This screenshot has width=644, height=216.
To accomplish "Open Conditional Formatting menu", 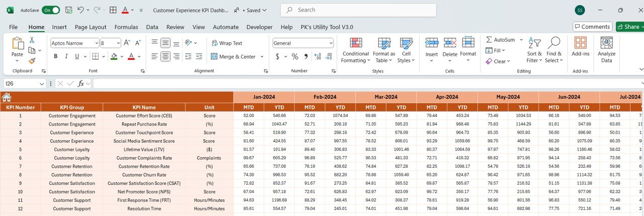I will (x=356, y=50).
